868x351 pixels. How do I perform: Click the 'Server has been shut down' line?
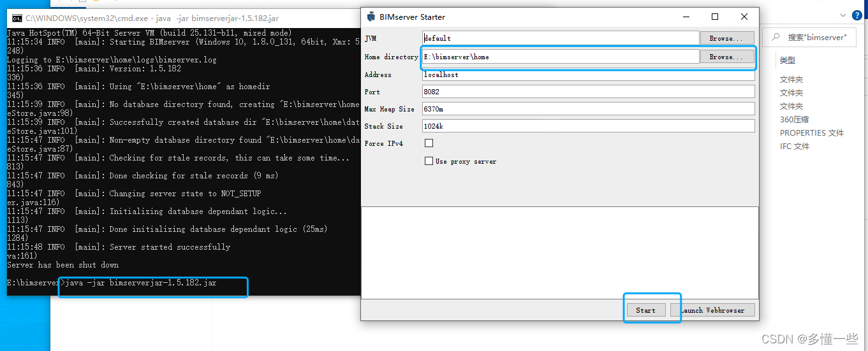(x=63, y=264)
